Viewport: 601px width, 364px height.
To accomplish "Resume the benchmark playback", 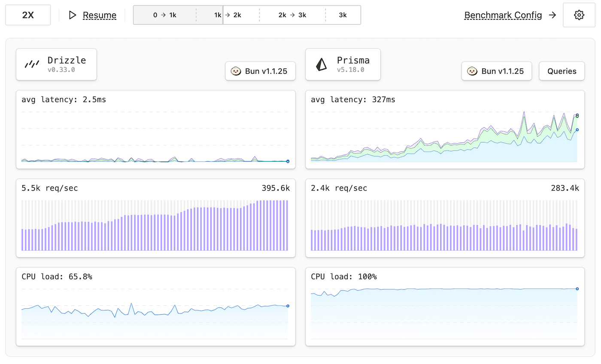I will [99, 15].
